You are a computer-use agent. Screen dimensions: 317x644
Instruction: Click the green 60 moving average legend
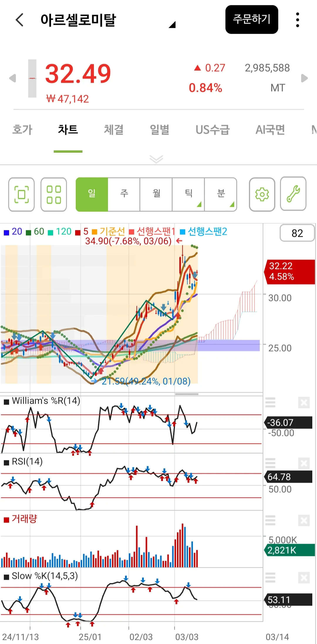coord(35,231)
